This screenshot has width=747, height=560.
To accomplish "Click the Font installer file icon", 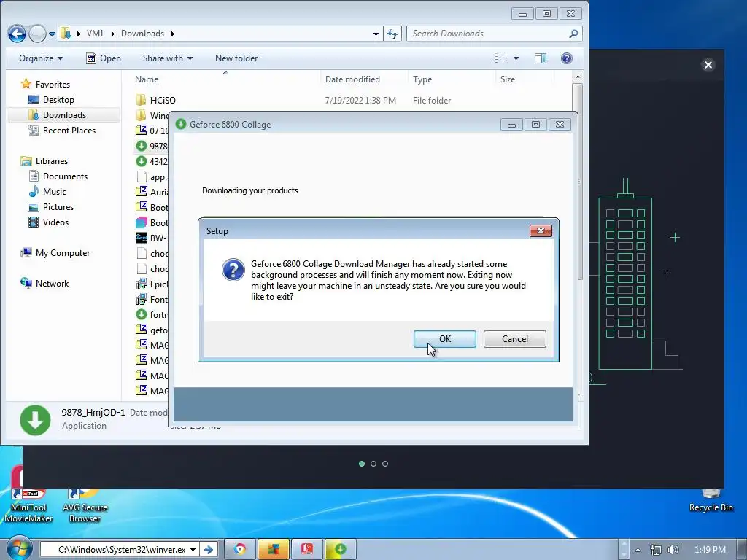I will click(141, 299).
